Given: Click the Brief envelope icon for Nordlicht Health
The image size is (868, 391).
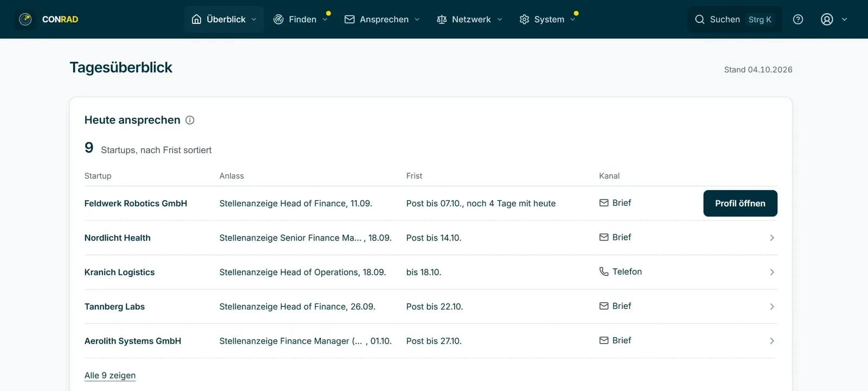Looking at the screenshot, I should tap(604, 237).
